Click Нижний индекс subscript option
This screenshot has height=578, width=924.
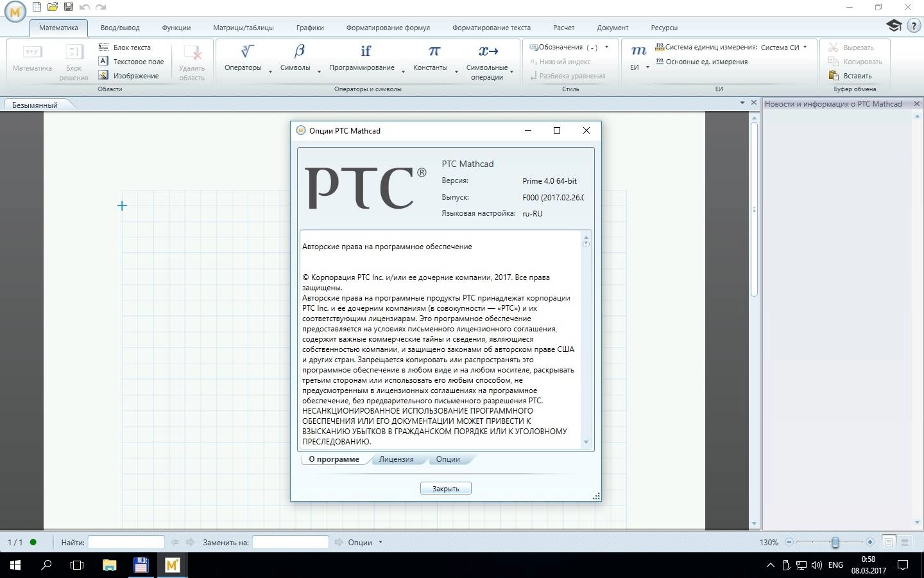pyautogui.click(x=560, y=62)
